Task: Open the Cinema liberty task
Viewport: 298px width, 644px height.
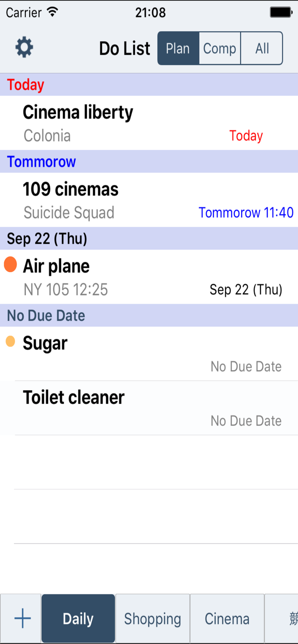Action: pyautogui.click(x=149, y=122)
